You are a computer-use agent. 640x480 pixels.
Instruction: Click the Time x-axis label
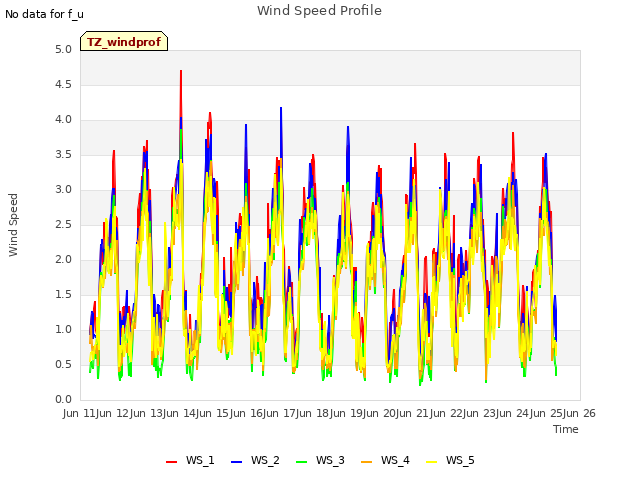(x=566, y=429)
